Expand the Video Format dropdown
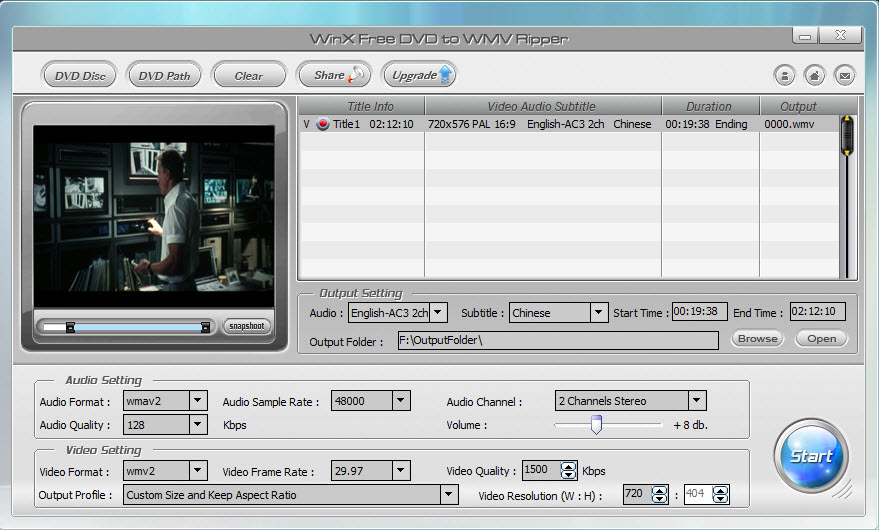879x530 pixels. click(198, 471)
